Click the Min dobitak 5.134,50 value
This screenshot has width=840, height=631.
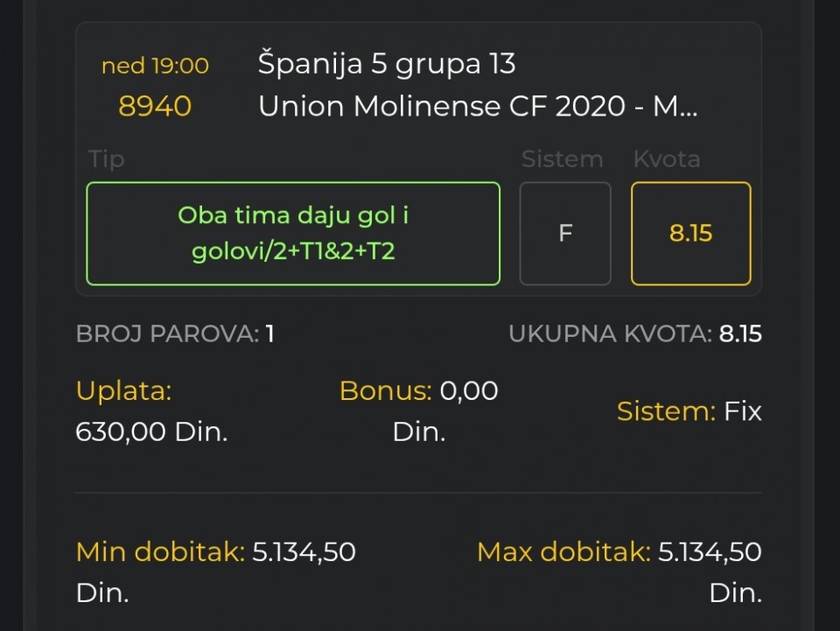click(x=304, y=551)
